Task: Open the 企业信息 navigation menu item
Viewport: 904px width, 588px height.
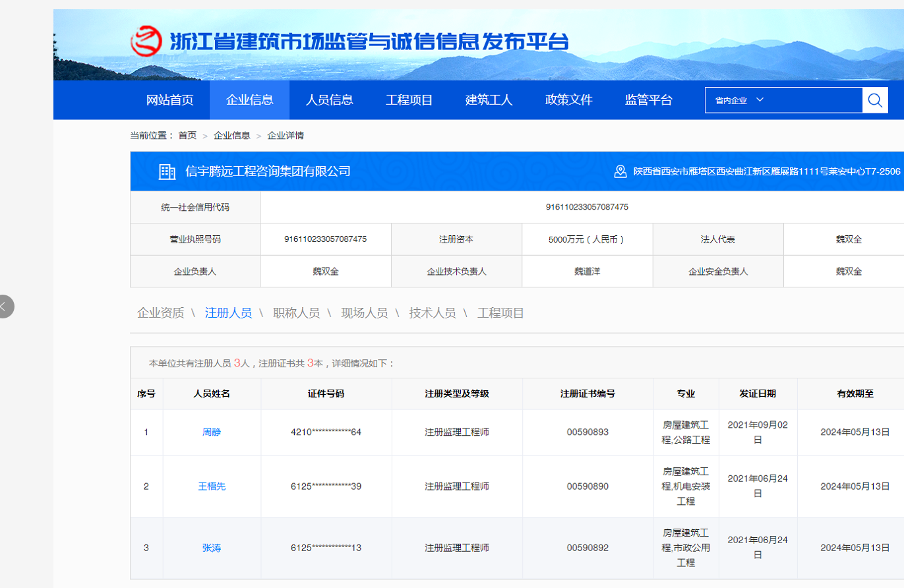Action: click(250, 100)
